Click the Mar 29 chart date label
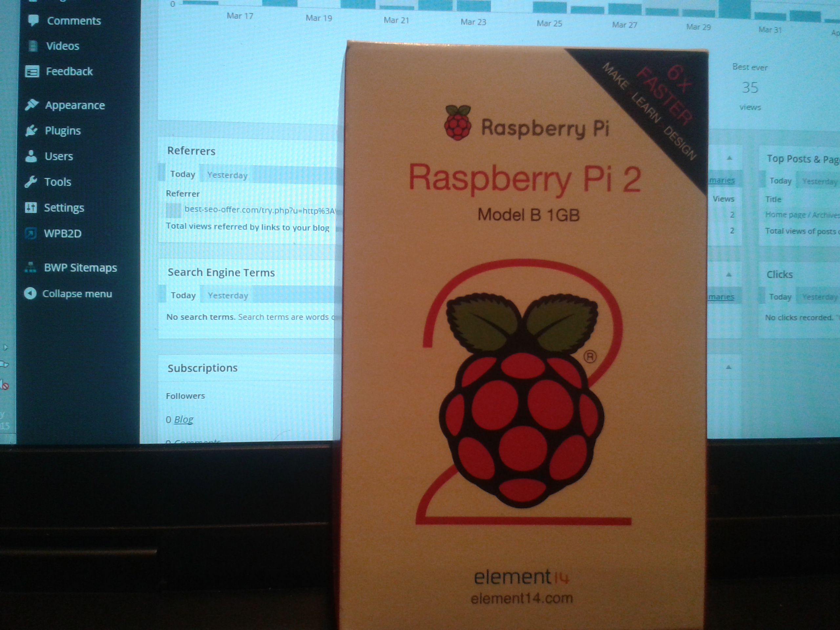Image resolution: width=840 pixels, height=630 pixels. tap(698, 27)
